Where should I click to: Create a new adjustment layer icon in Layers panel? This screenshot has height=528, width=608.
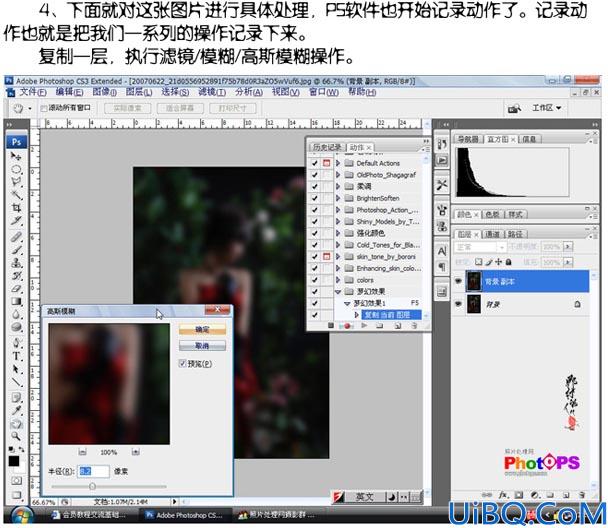535,495
